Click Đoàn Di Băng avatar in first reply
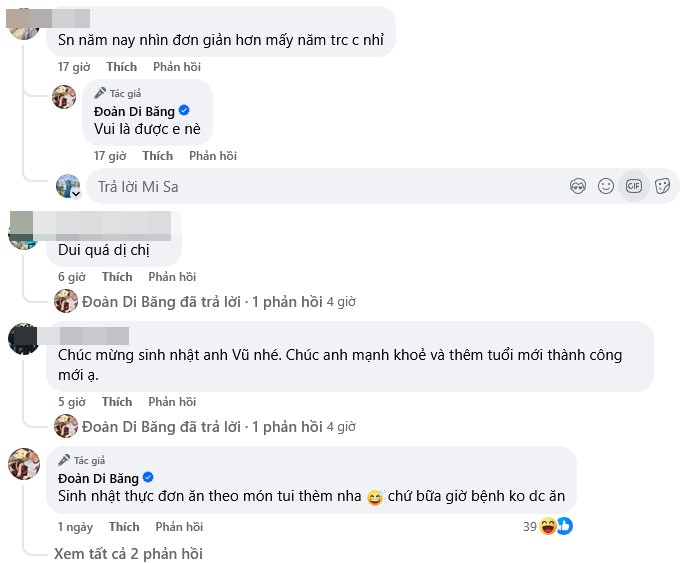The width and height of the screenshot is (682, 563). (x=65, y=98)
